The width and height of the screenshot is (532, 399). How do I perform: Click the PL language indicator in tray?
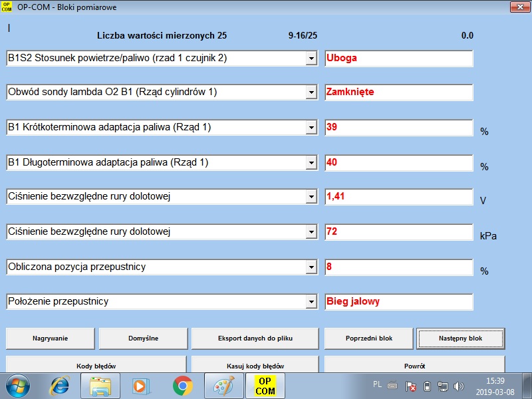(377, 384)
